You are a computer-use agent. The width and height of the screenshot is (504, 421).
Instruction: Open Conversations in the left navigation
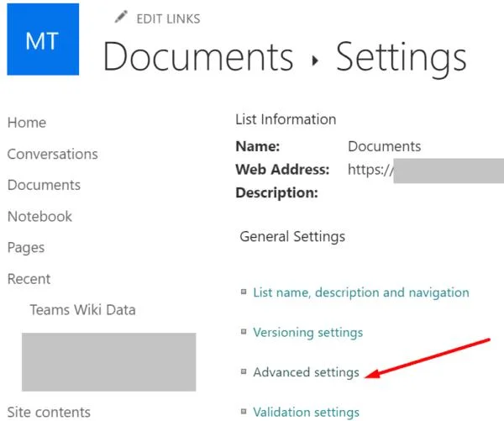(53, 154)
